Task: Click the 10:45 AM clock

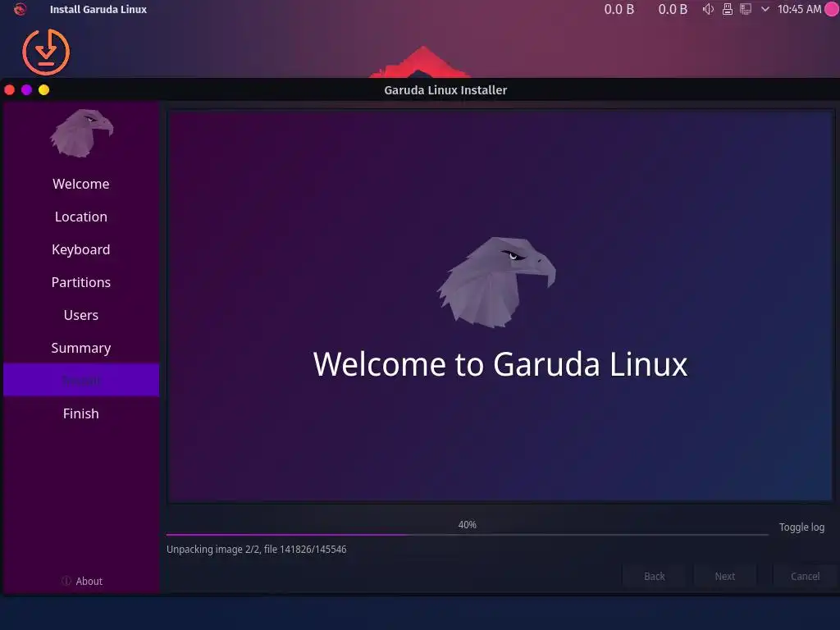Action: (799, 9)
